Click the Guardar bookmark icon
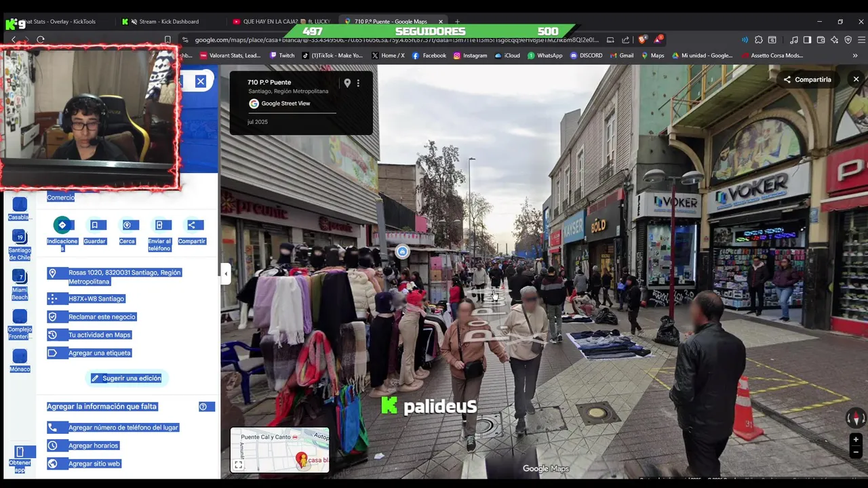Image resolution: width=868 pixels, height=488 pixels. click(x=94, y=225)
